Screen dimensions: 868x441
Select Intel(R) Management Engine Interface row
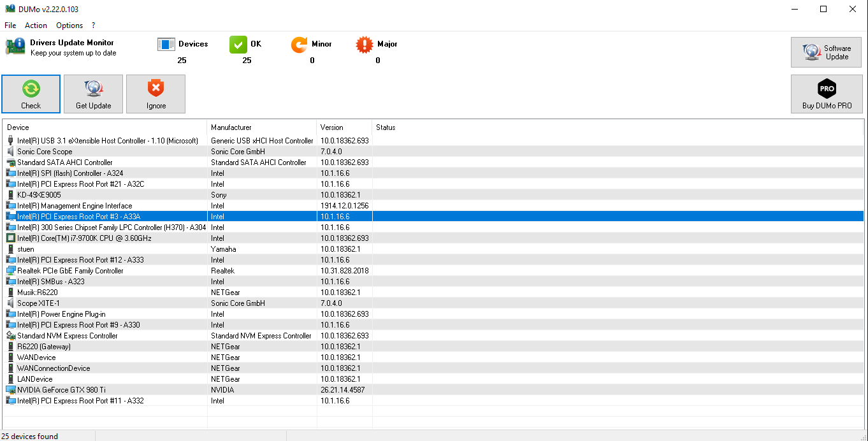click(75, 206)
